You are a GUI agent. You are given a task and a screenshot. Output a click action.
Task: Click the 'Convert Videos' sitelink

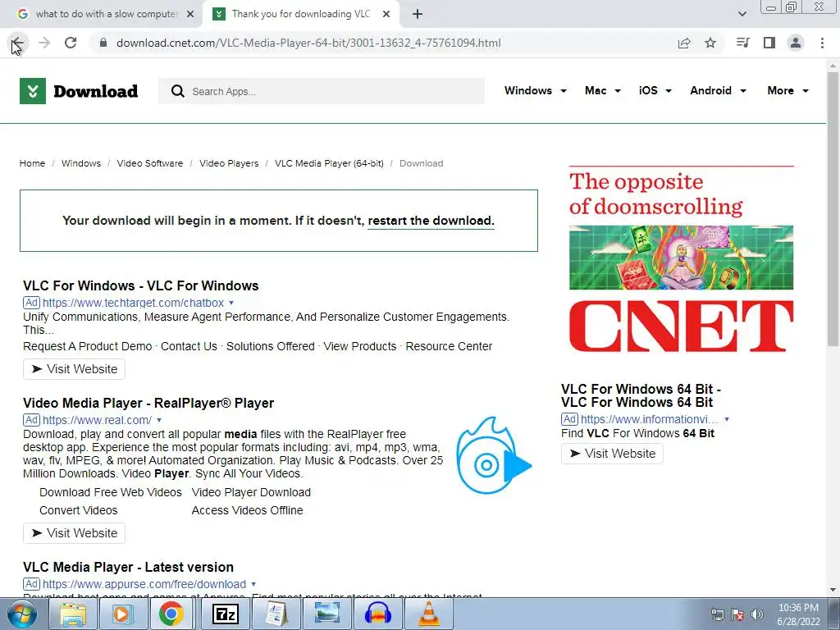(x=78, y=510)
